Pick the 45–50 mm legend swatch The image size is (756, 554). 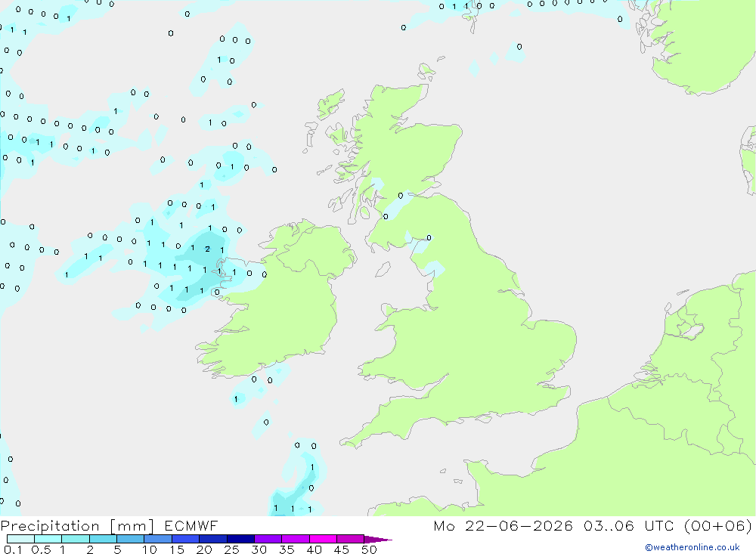(x=350, y=539)
